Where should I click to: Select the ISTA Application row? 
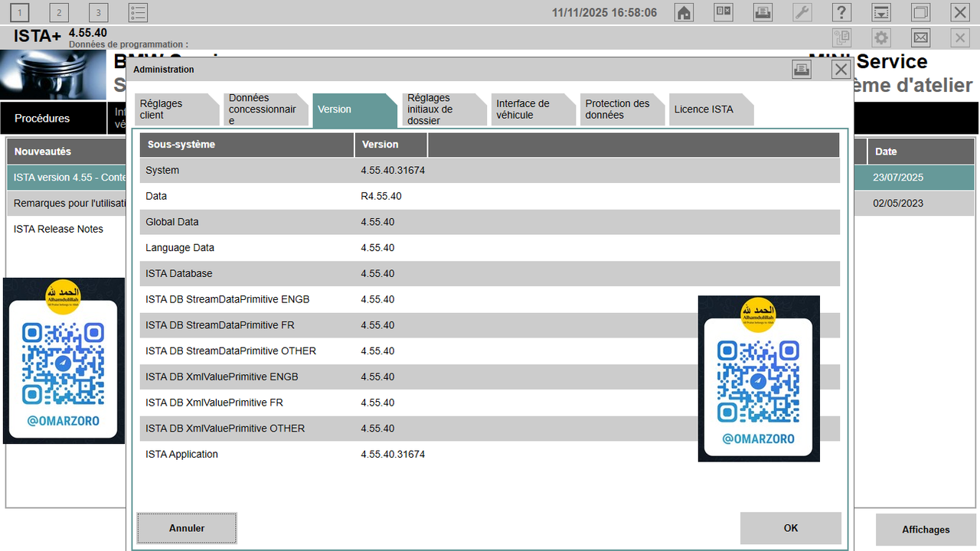(490, 454)
